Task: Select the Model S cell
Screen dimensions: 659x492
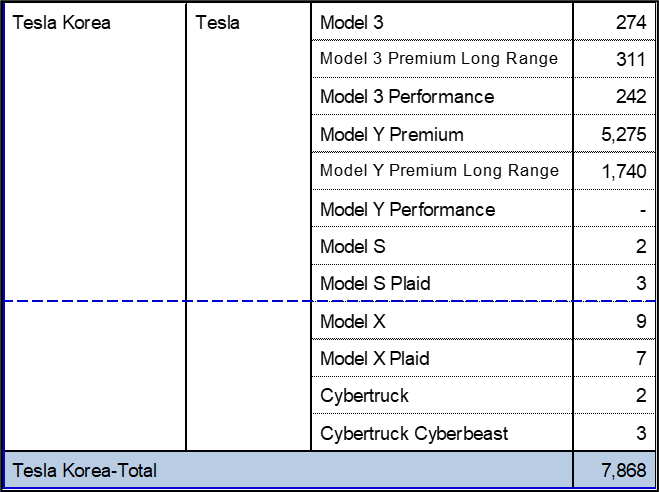Action: [x=442, y=246]
